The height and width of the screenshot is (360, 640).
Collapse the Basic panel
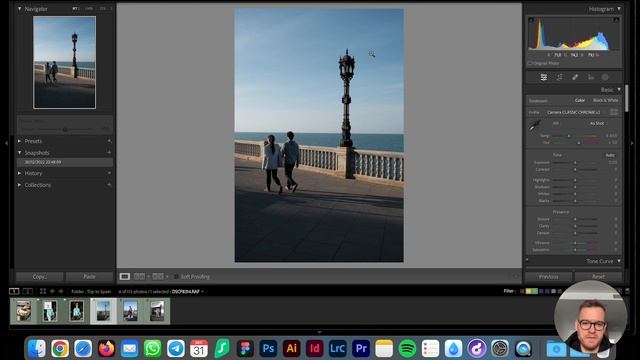click(619, 89)
